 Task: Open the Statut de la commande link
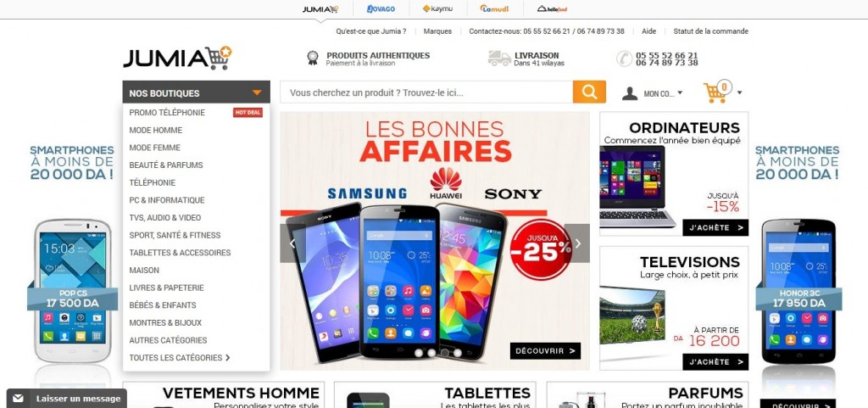coord(710,31)
